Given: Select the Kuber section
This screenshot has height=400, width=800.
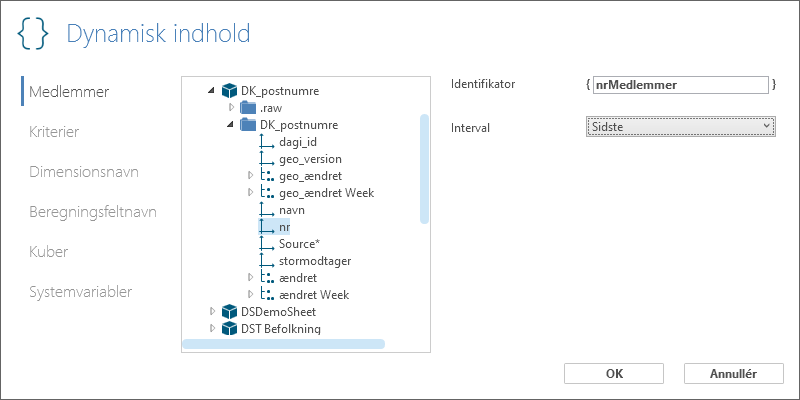Looking at the screenshot, I should (x=48, y=252).
